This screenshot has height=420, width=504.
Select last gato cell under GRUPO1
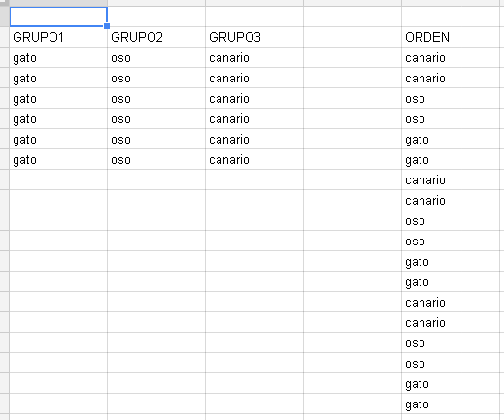point(58,159)
